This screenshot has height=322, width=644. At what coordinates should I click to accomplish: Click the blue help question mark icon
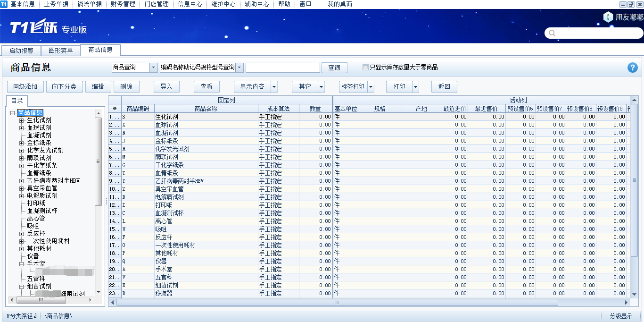point(632,68)
